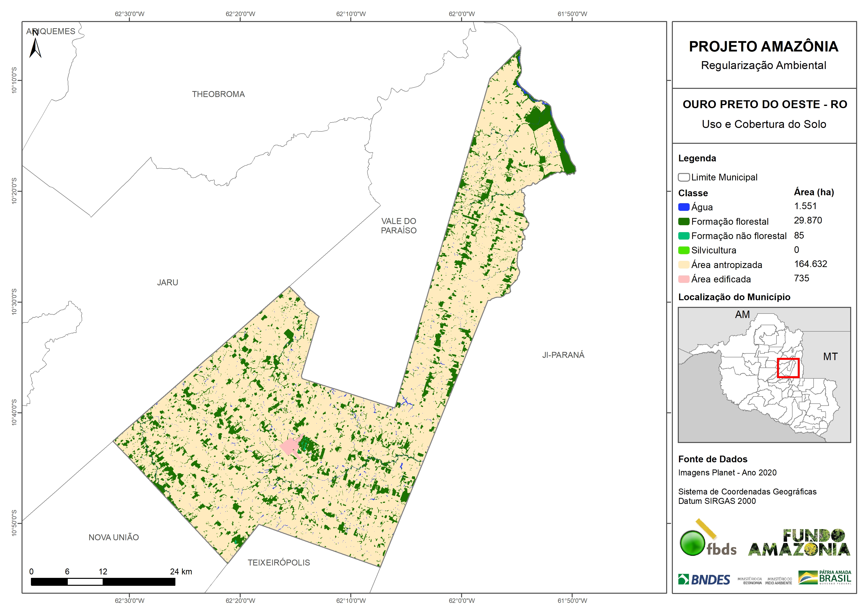This screenshot has width=868, height=614.
Task: Click the scale bar at bottom left
Action: coord(103,582)
